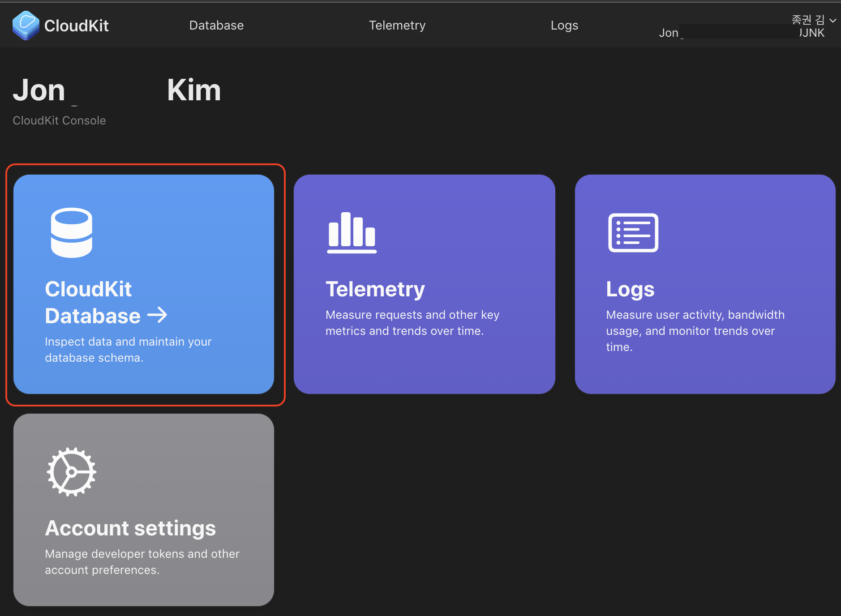841x616 pixels.
Task: Click the Telemetry bar chart icon
Action: 352,233
